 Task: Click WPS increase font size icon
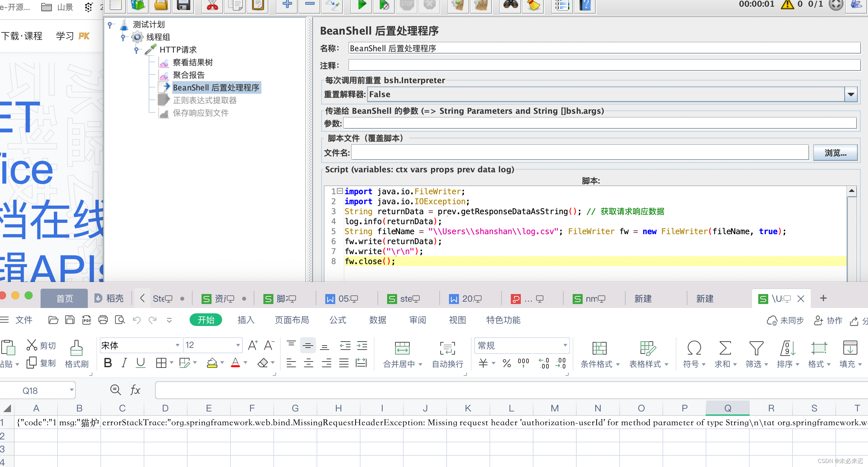click(253, 345)
